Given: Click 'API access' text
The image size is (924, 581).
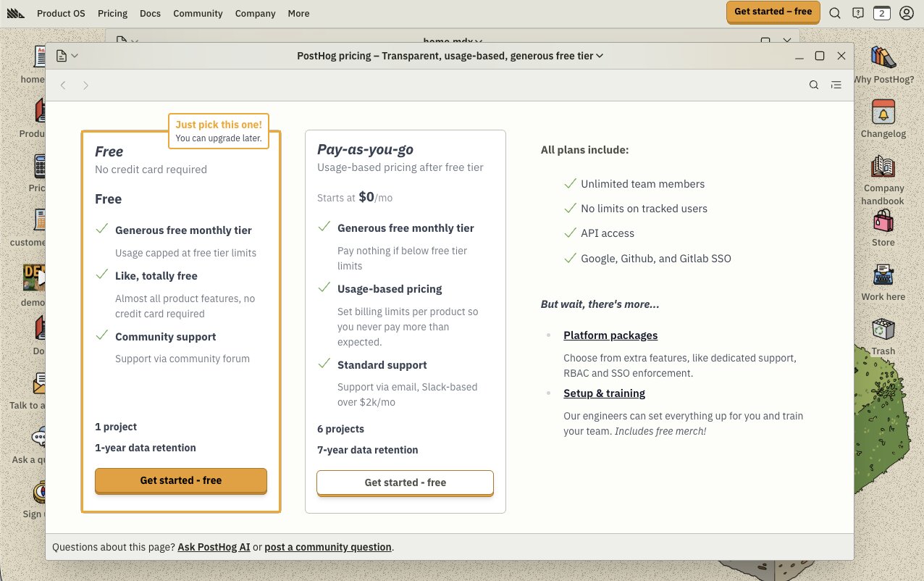Looking at the screenshot, I should (x=608, y=233).
